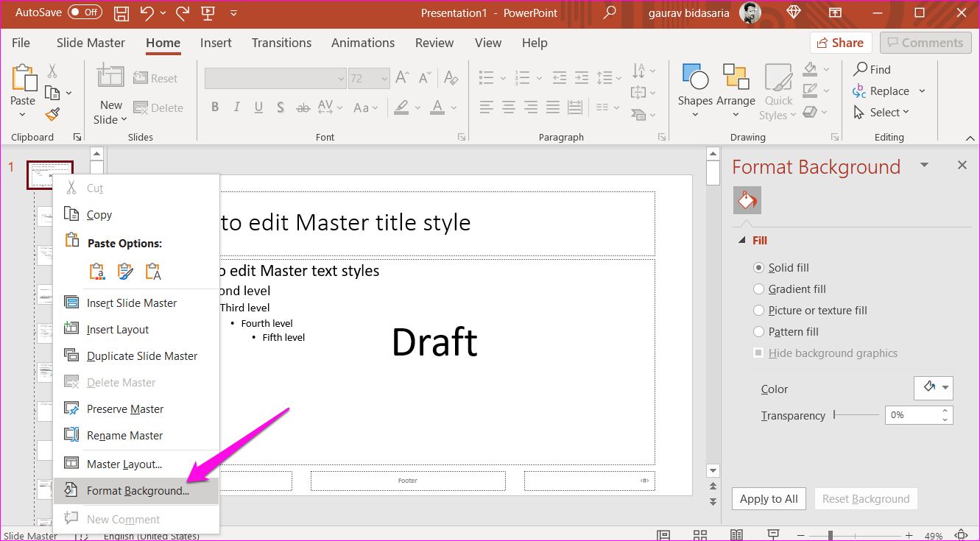Click the Comments button
980x541 pixels.
click(x=926, y=43)
